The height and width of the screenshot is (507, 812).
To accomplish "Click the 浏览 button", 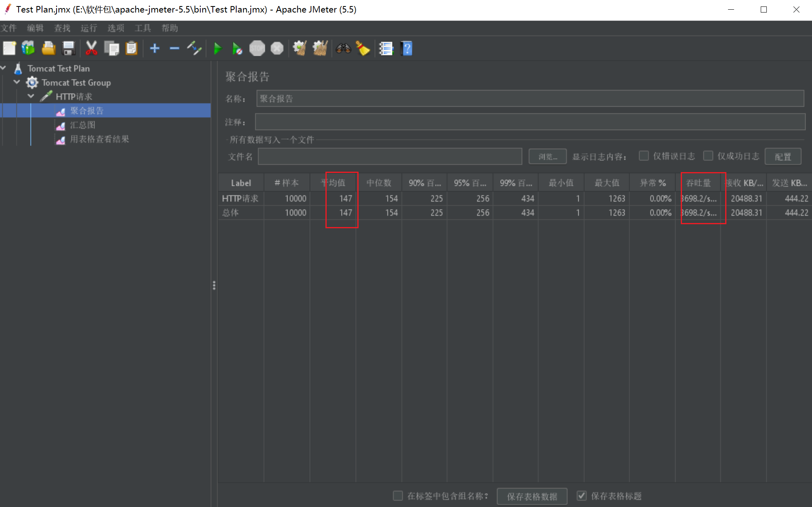I will (548, 156).
